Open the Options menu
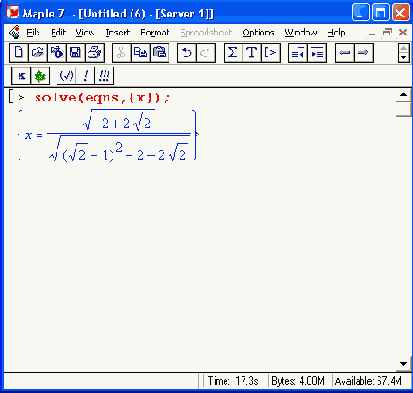The height and width of the screenshot is (393, 413). [258, 32]
